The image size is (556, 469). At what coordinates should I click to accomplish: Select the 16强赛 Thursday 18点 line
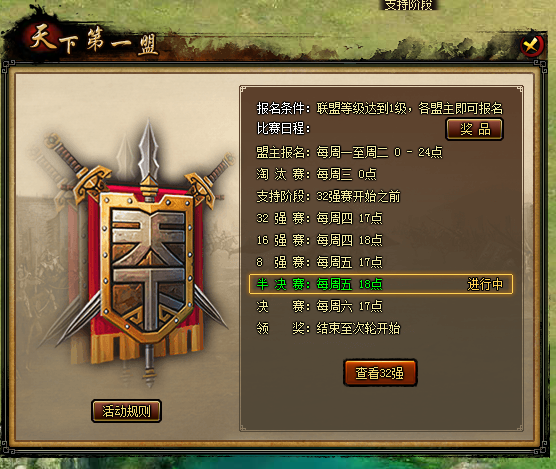point(319,240)
